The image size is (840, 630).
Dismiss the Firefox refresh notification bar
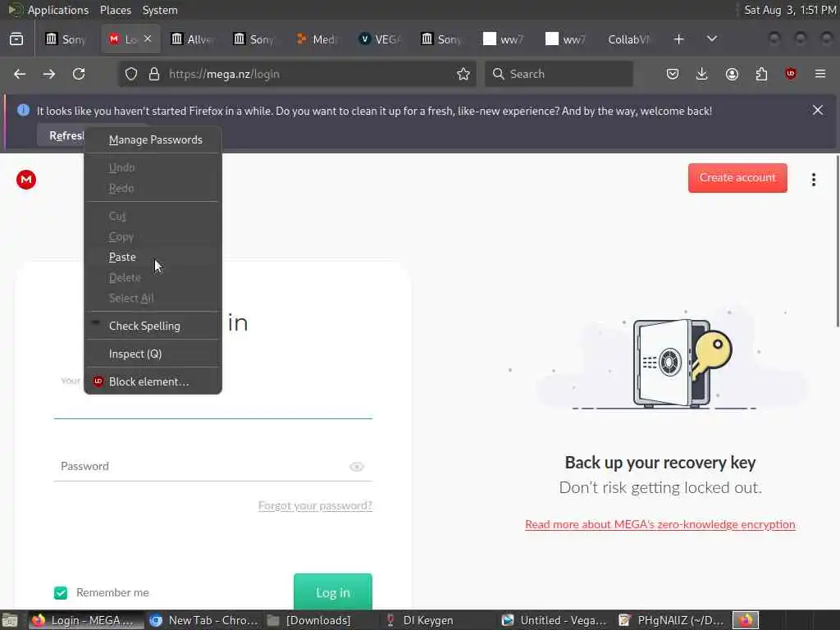[818, 110]
